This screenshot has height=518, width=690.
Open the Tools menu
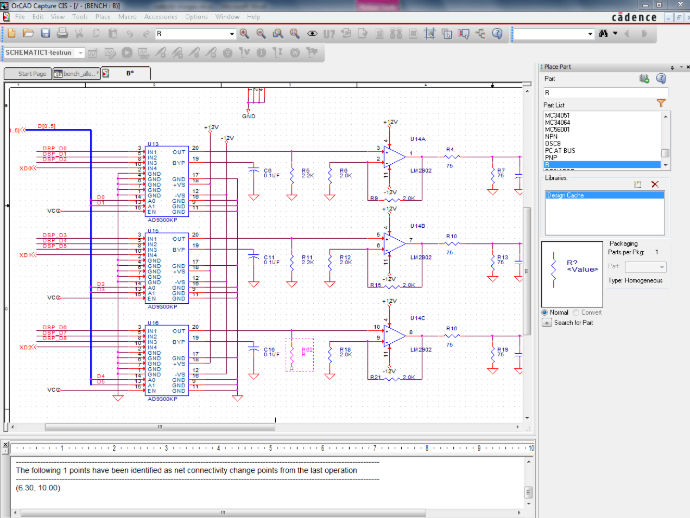(x=80, y=17)
